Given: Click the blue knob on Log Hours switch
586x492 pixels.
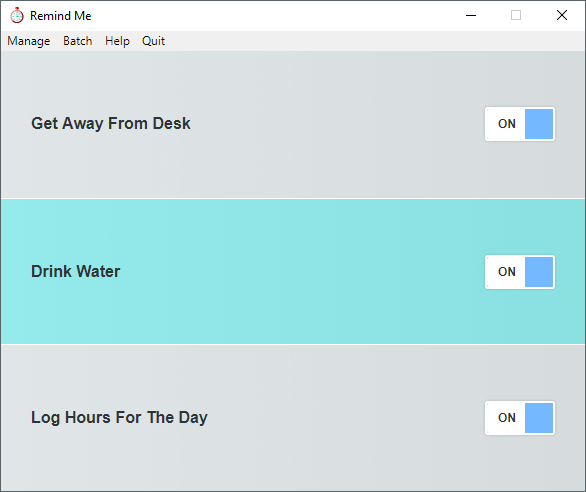Looking at the screenshot, I should pyautogui.click(x=539, y=418).
